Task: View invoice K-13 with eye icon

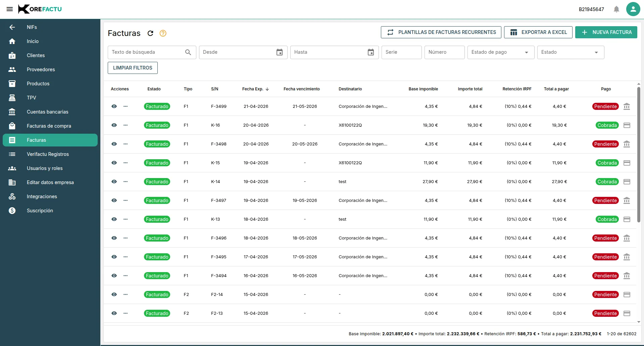Action: (x=114, y=219)
